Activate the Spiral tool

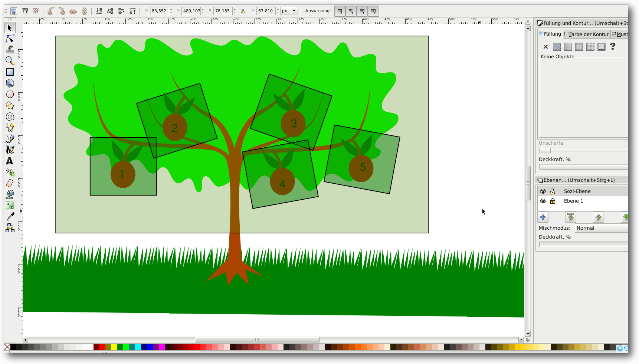point(10,117)
